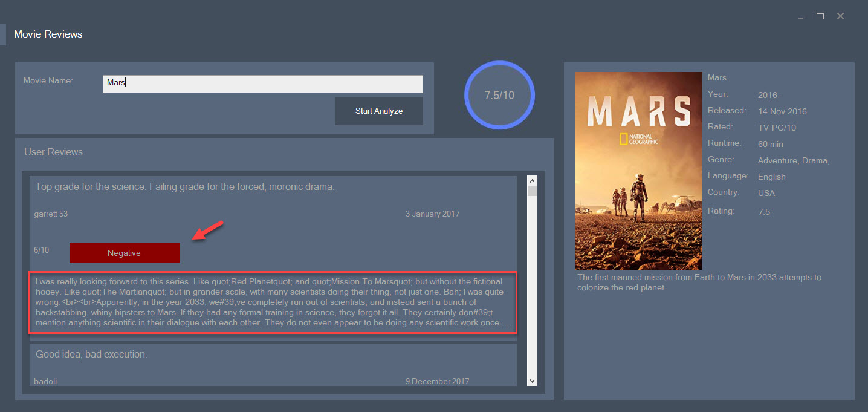Image resolution: width=868 pixels, height=412 pixels.
Task: Click the Year value 2016-
Action: pos(769,95)
